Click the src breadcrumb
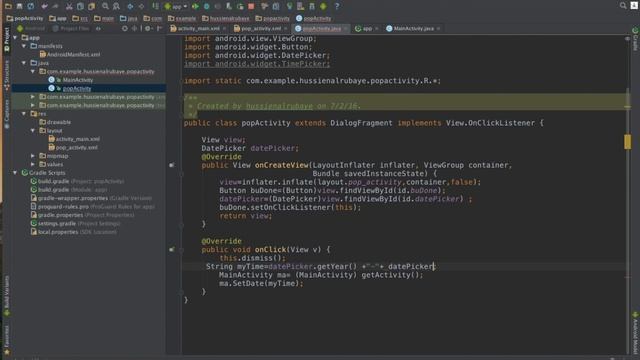The height and width of the screenshot is (360, 640). tap(80, 18)
